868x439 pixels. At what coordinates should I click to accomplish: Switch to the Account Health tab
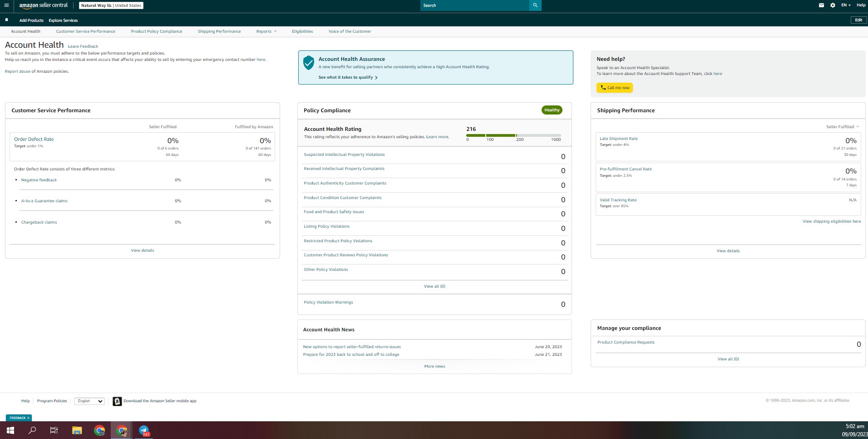25,31
